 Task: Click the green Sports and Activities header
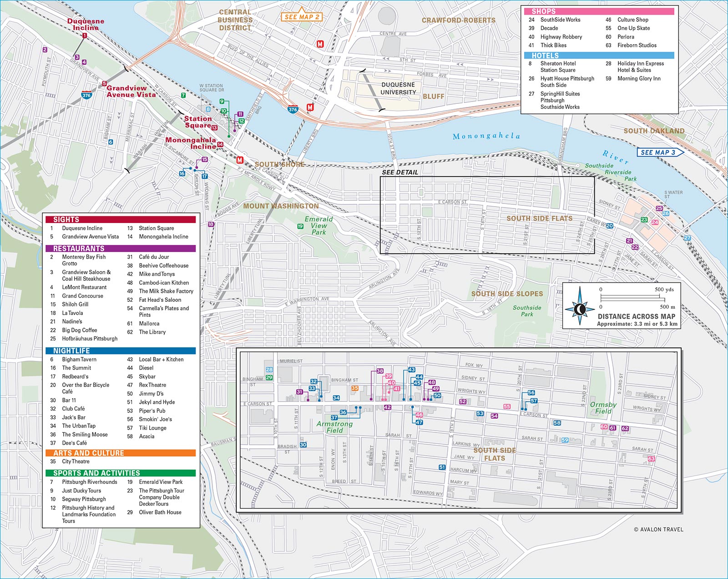(121, 473)
